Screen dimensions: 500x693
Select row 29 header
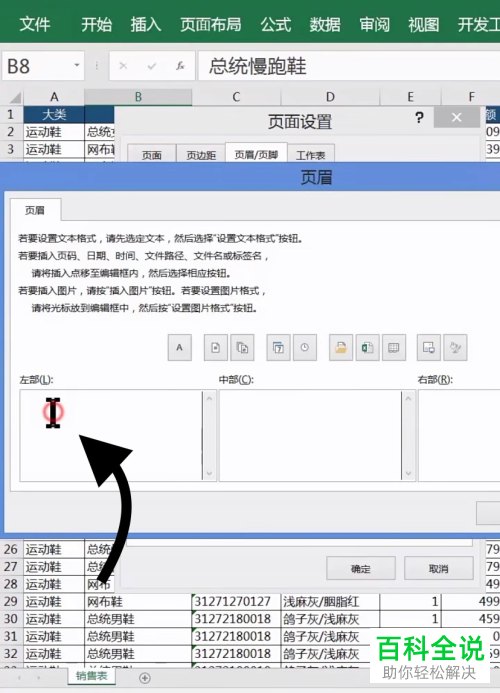pyautogui.click(x=11, y=602)
